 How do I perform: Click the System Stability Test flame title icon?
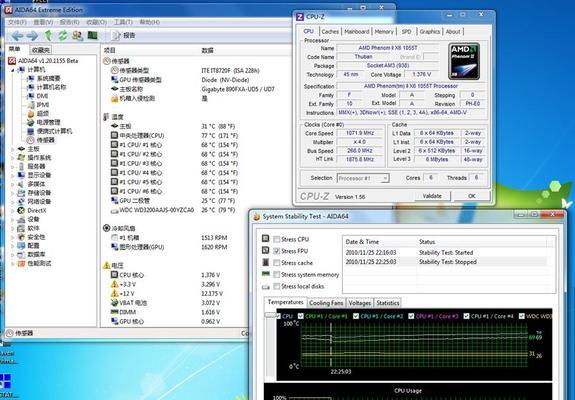[x=257, y=217]
